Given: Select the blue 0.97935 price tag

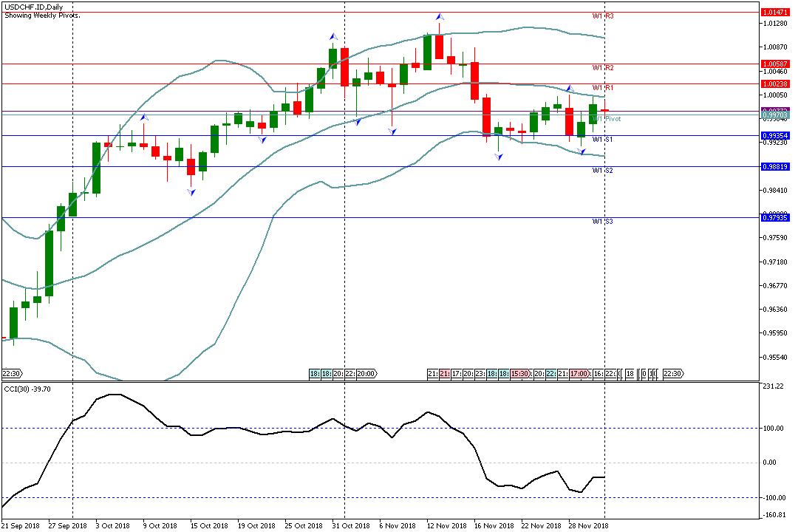Looking at the screenshot, I should click(775, 218).
